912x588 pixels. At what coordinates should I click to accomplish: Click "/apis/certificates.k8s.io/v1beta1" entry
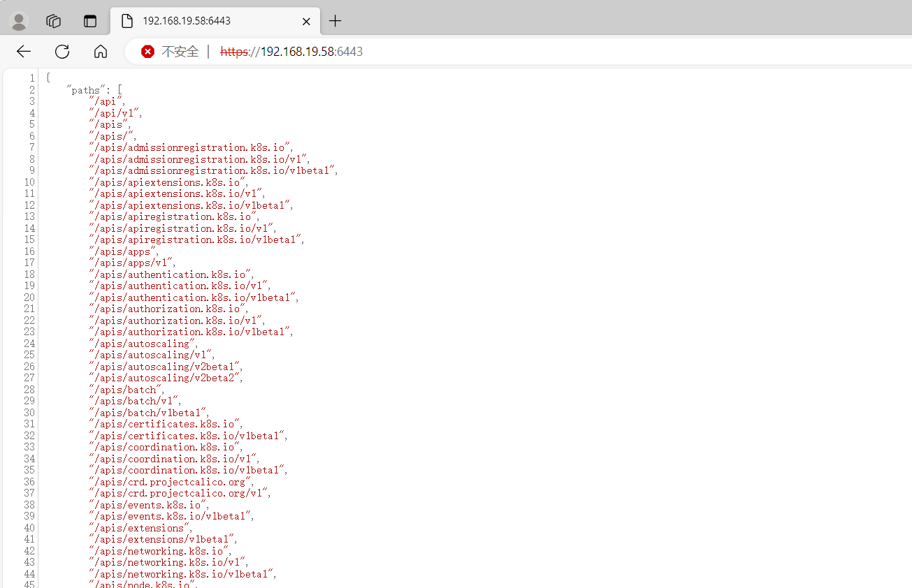(187, 436)
